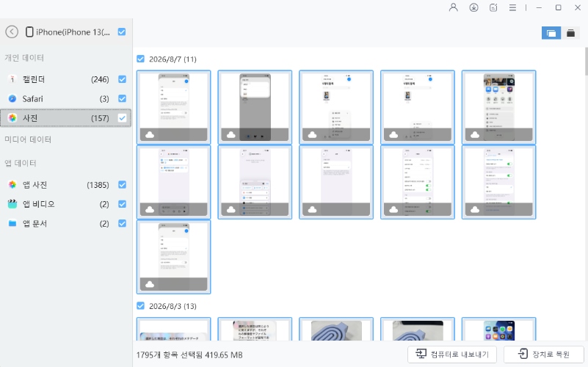Click the iPhone device icon
588x367 pixels.
coord(29,32)
